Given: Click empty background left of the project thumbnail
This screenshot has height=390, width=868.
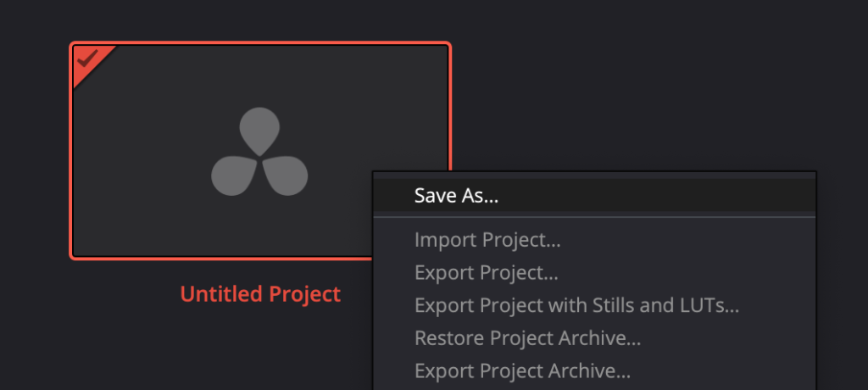Looking at the screenshot, I should [34, 153].
